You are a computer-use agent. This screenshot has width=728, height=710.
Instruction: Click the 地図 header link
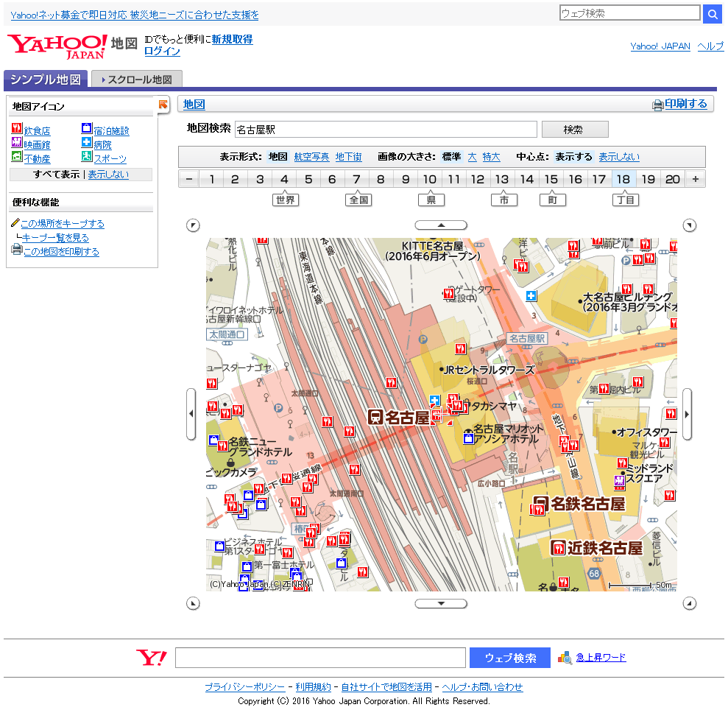[x=194, y=105]
